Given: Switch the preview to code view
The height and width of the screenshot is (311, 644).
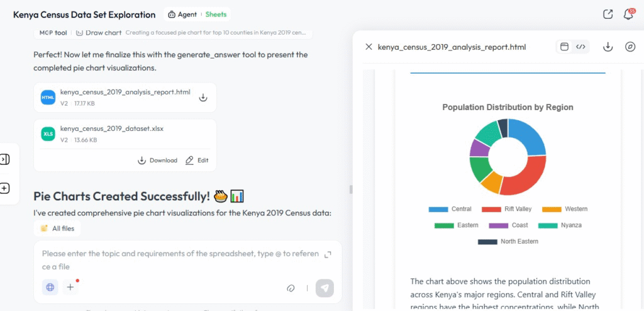Looking at the screenshot, I should click(580, 47).
